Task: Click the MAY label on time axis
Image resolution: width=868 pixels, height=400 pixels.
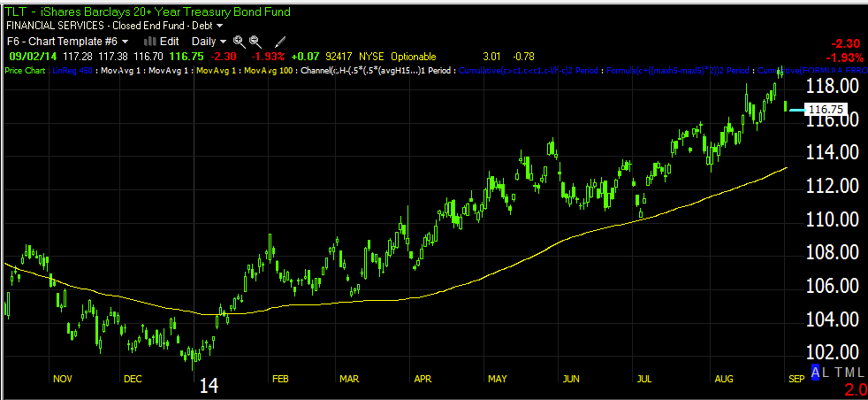Action: (497, 379)
